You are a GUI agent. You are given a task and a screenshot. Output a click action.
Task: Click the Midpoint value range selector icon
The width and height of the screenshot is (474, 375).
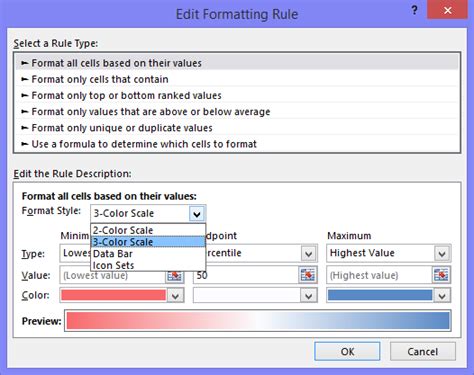[308, 275]
